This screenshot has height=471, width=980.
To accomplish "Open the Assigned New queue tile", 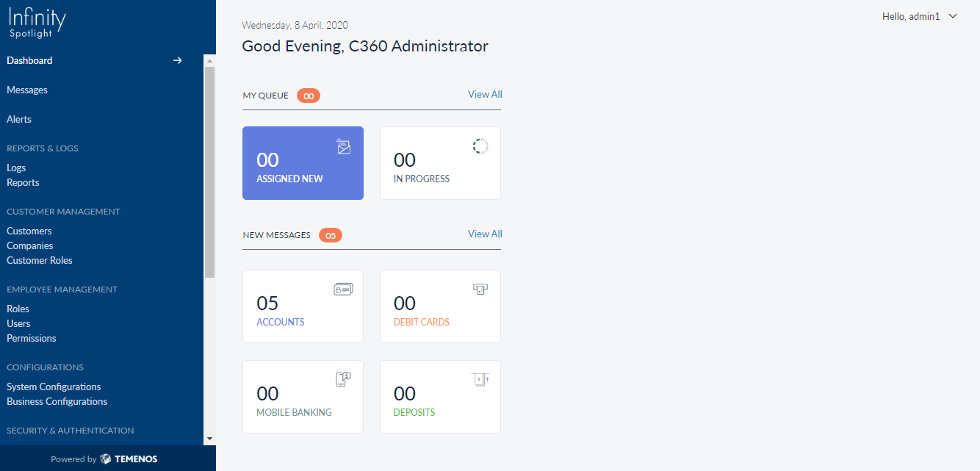I will [303, 163].
